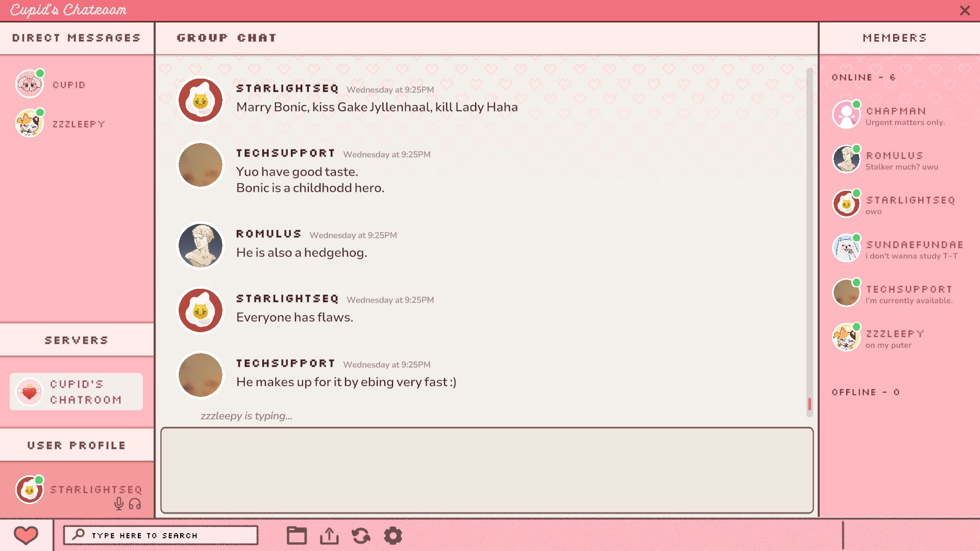Click the heart icon in the bottom left corner

pyautogui.click(x=25, y=535)
